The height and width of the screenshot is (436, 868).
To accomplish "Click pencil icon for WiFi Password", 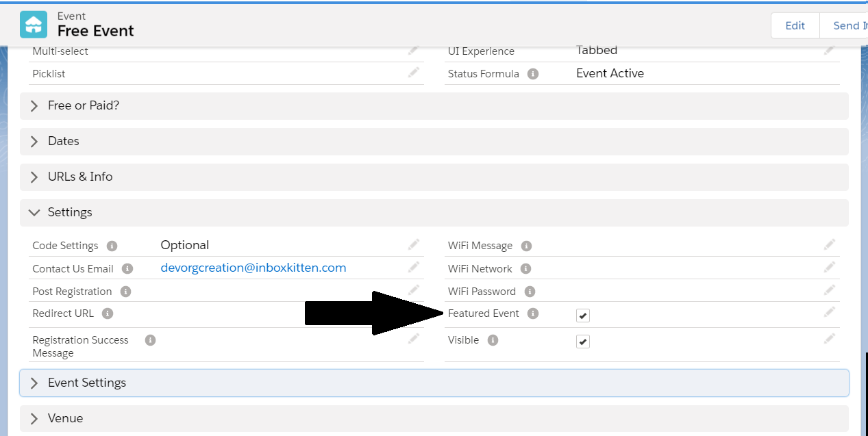I will [830, 290].
